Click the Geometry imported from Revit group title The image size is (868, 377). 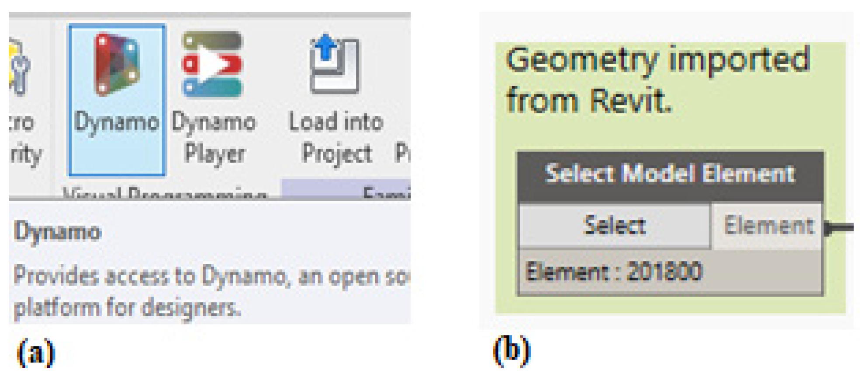(657, 80)
